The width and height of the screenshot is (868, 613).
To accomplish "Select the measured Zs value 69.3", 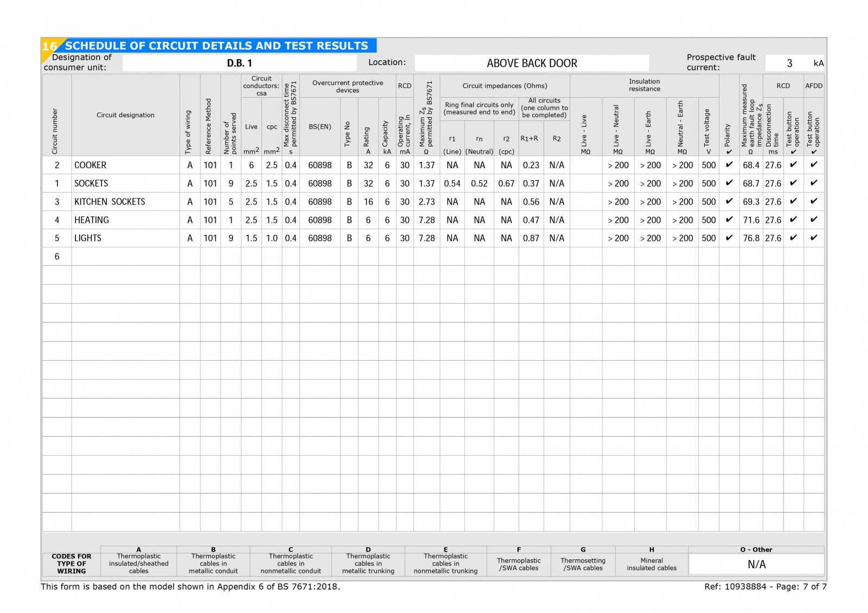I will pyautogui.click(x=751, y=202).
